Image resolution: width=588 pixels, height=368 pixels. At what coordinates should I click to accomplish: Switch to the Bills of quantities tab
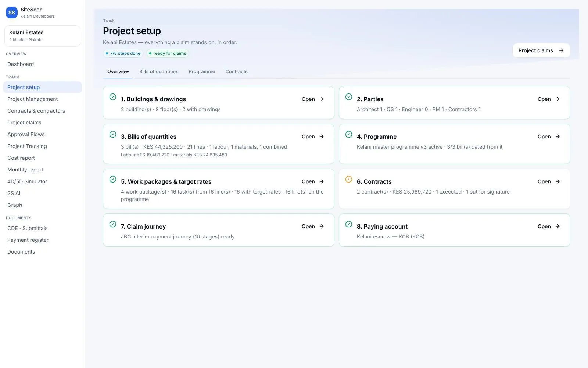[159, 72]
